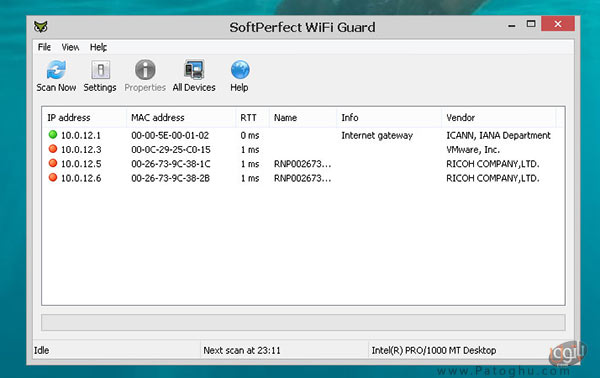The height and width of the screenshot is (378, 600).
Task: Click the 0 ms RTT value
Action: 250,135
